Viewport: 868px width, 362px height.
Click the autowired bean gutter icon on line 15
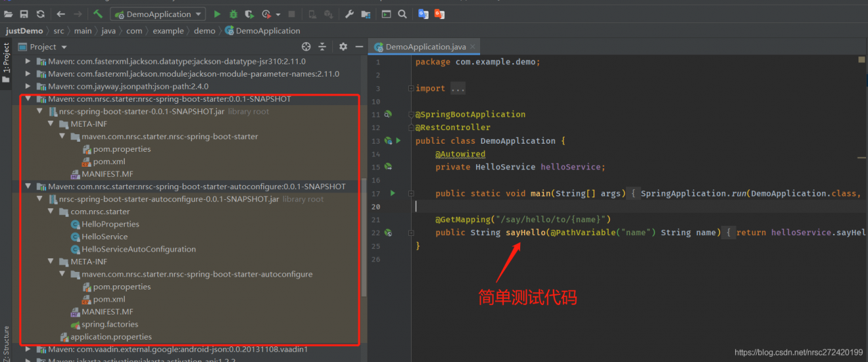(388, 167)
